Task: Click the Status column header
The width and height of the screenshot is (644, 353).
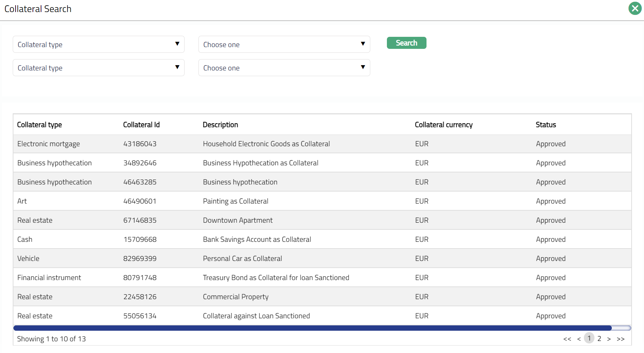Action: pyautogui.click(x=546, y=125)
